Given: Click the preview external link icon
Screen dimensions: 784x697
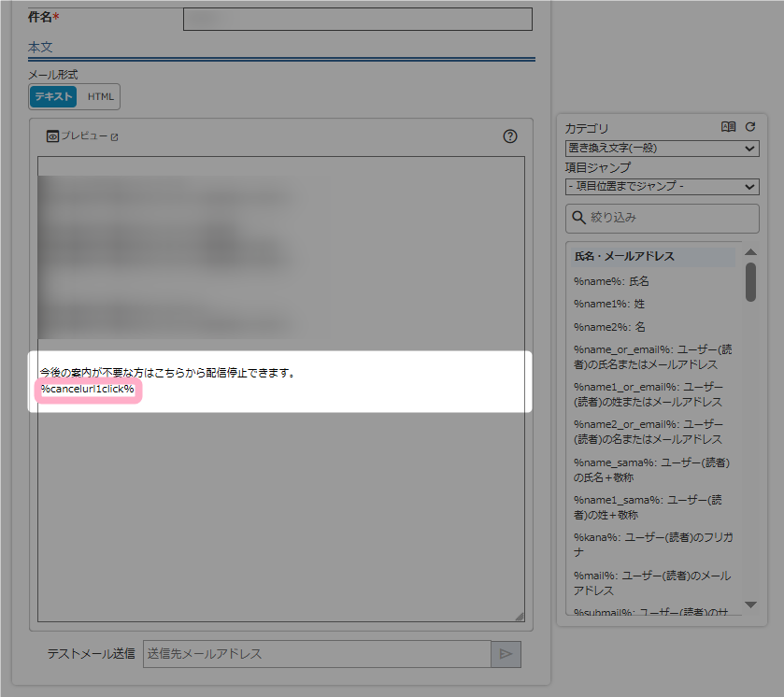Looking at the screenshot, I should 115,137.
